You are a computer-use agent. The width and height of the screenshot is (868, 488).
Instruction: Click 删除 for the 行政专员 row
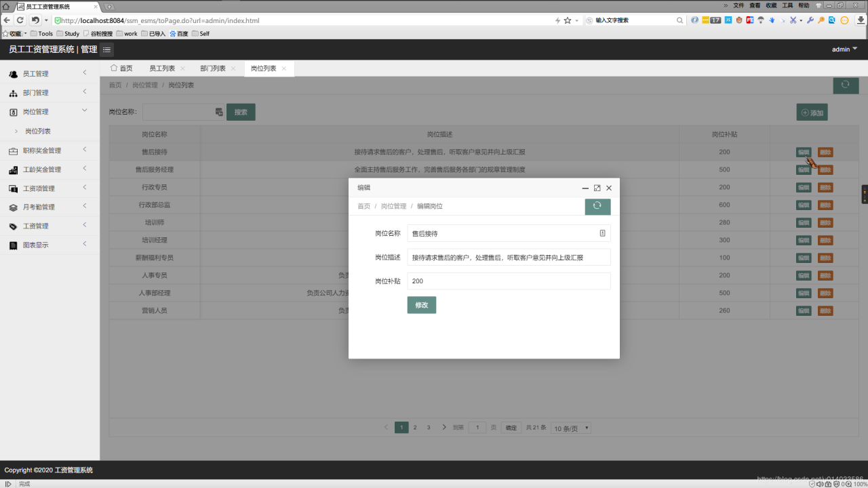825,187
